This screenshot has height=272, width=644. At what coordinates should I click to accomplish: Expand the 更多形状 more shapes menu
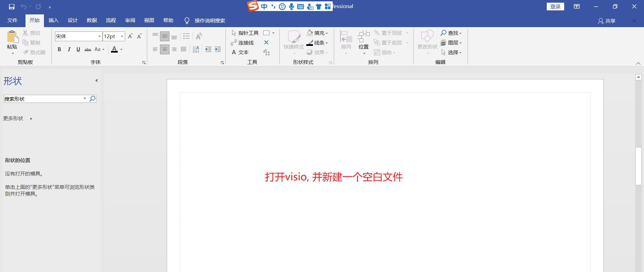pos(18,119)
